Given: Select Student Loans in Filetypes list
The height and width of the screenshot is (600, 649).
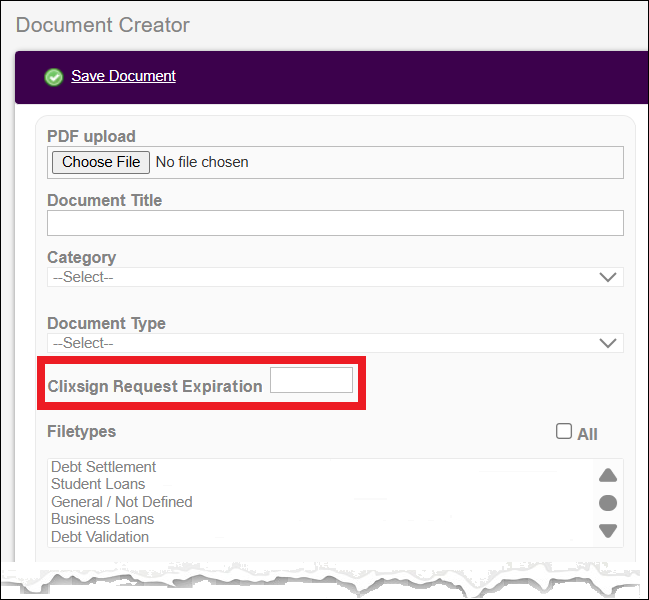Looking at the screenshot, I should [98, 484].
